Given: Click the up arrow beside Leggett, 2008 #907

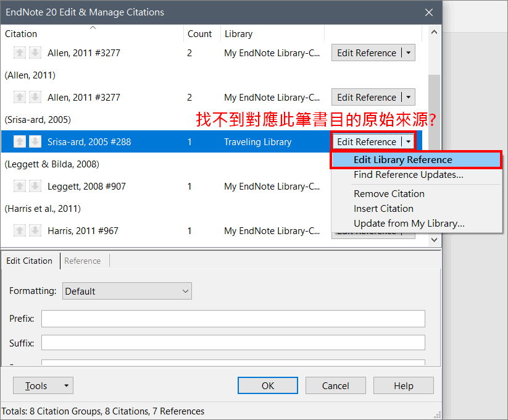Looking at the screenshot, I should (20, 186).
